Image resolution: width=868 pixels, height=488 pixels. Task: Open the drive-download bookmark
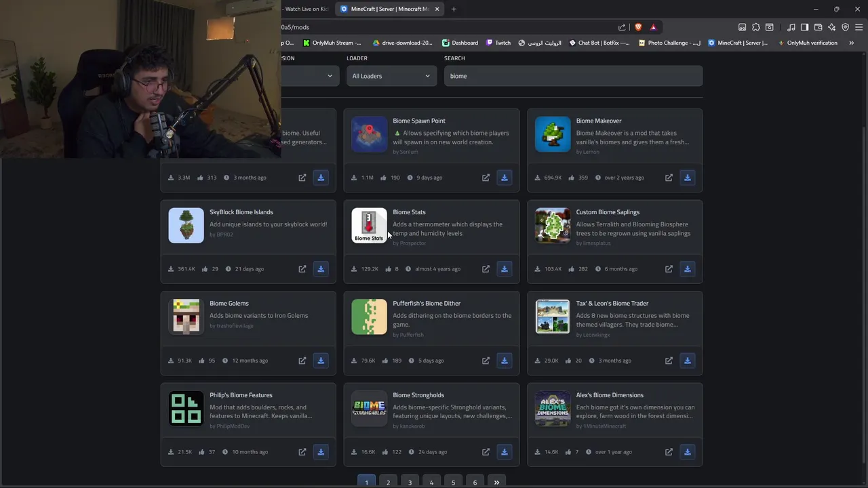coord(402,43)
